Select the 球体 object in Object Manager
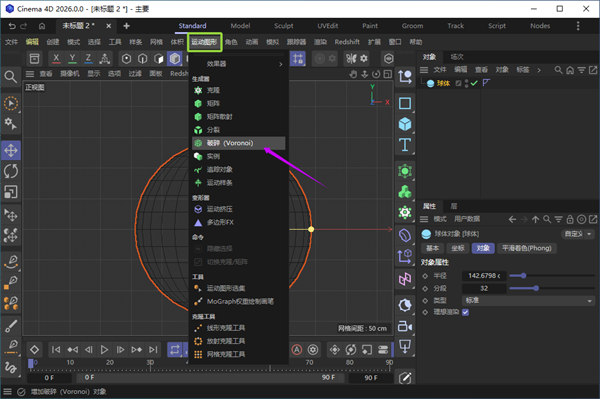 click(x=443, y=83)
